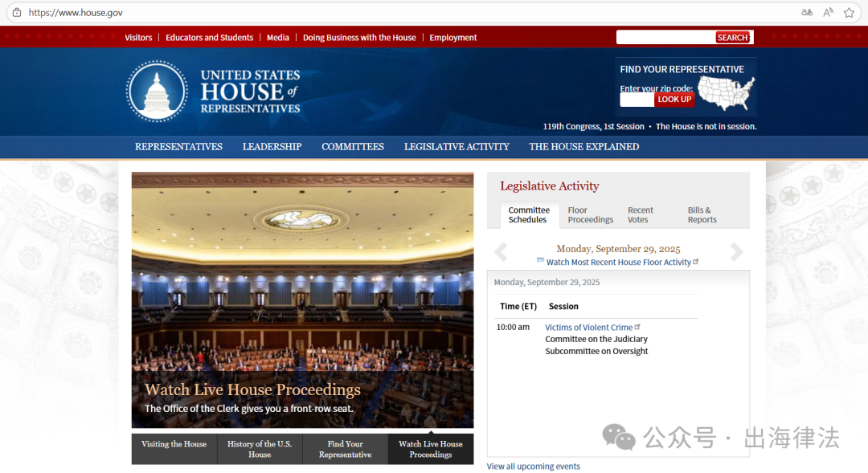Open Doing Business with the House

pos(359,37)
